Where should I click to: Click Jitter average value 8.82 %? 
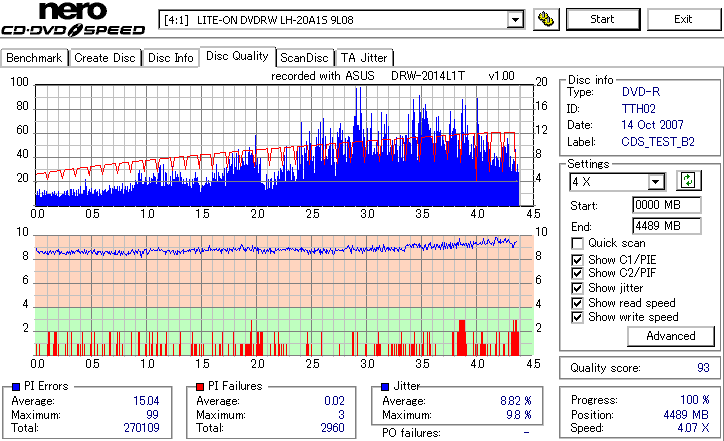pyautogui.click(x=516, y=401)
